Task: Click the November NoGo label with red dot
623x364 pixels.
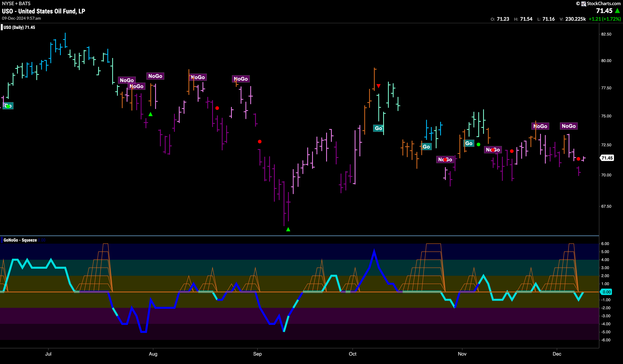Action: tap(493, 150)
